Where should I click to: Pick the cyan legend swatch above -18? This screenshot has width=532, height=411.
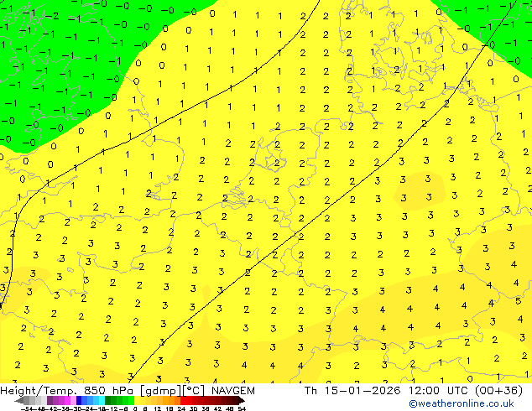pos(102,401)
